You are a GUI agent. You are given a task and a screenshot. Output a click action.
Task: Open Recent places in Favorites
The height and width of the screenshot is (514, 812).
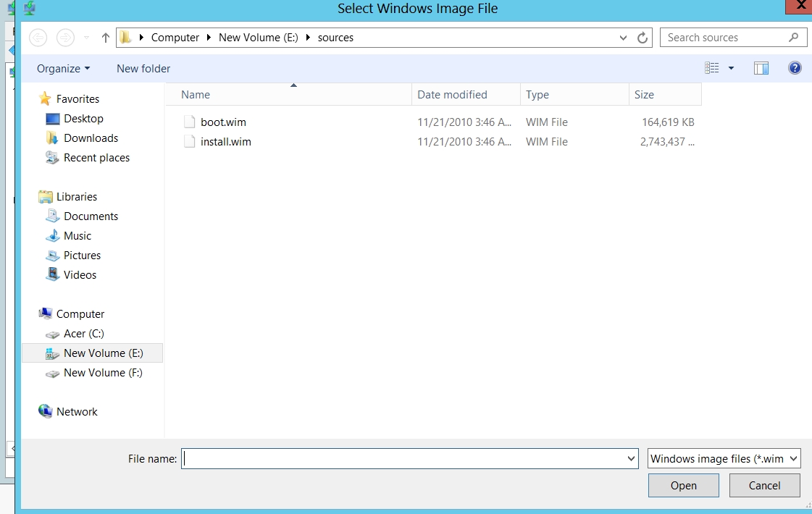tap(96, 158)
